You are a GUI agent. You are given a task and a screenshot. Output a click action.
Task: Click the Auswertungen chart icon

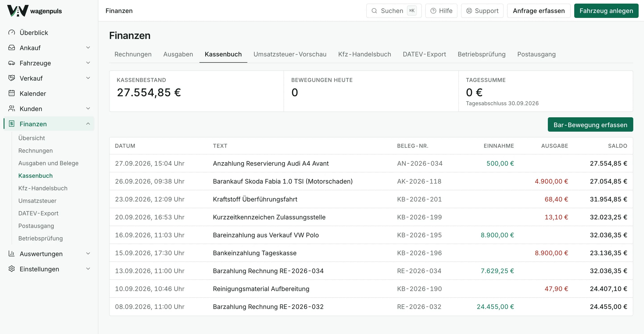coord(11,253)
